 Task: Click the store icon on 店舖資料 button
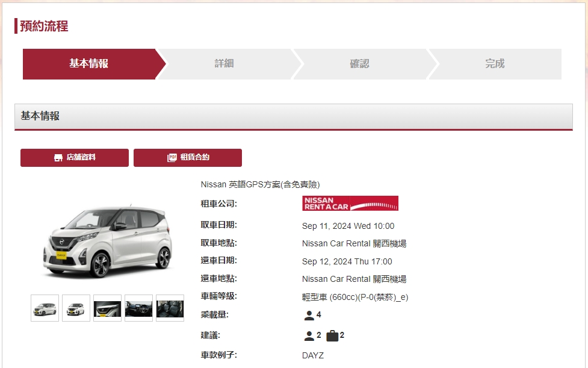click(x=58, y=158)
